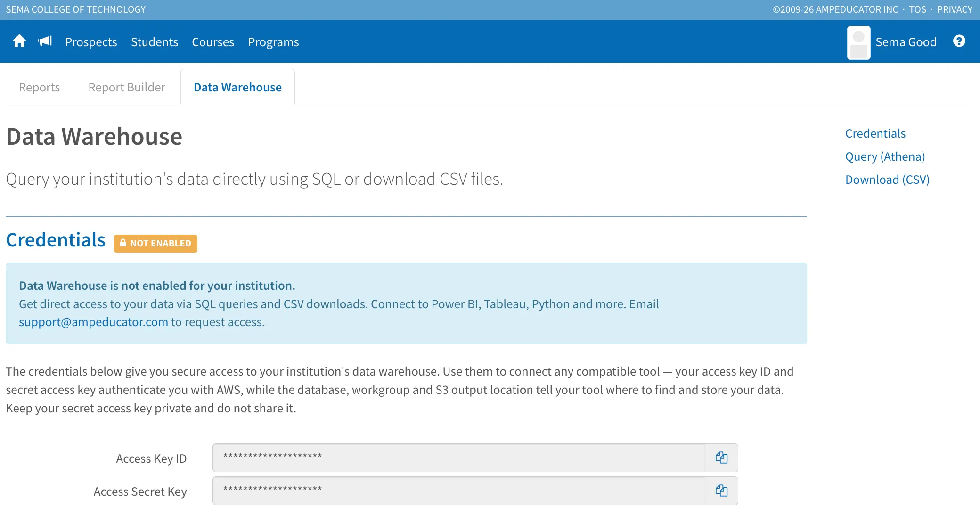
Task: Open the help question mark icon
Action: tap(959, 41)
